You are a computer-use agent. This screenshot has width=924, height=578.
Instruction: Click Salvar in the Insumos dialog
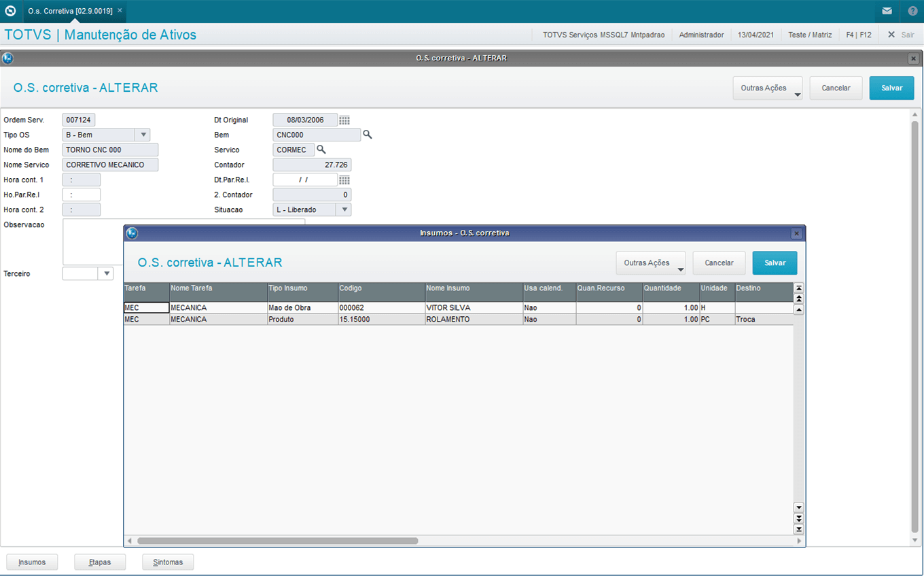pos(775,263)
